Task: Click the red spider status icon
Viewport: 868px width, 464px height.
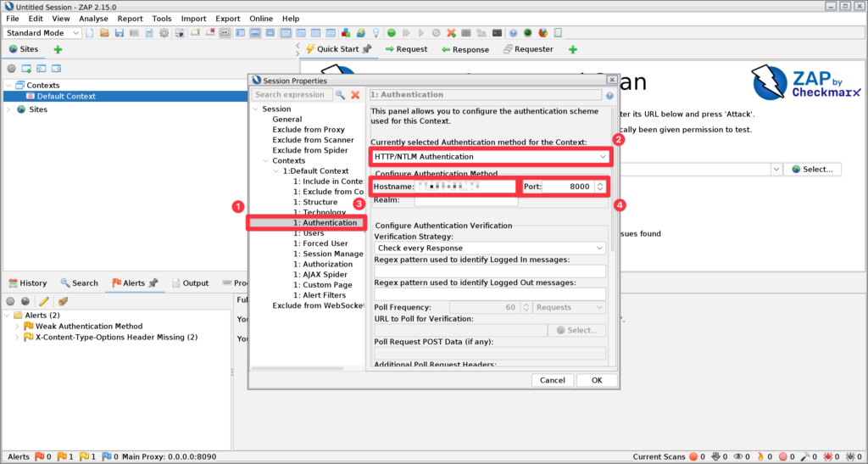Action: tap(827, 457)
